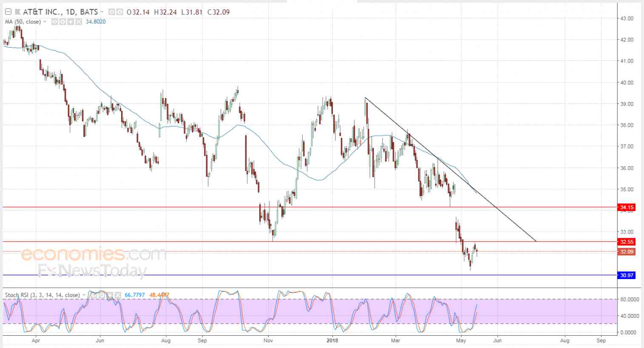This screenshot has width=644, height=348.
Task: Remove the MA (50, close) indicator
Action: pos(79,22)
